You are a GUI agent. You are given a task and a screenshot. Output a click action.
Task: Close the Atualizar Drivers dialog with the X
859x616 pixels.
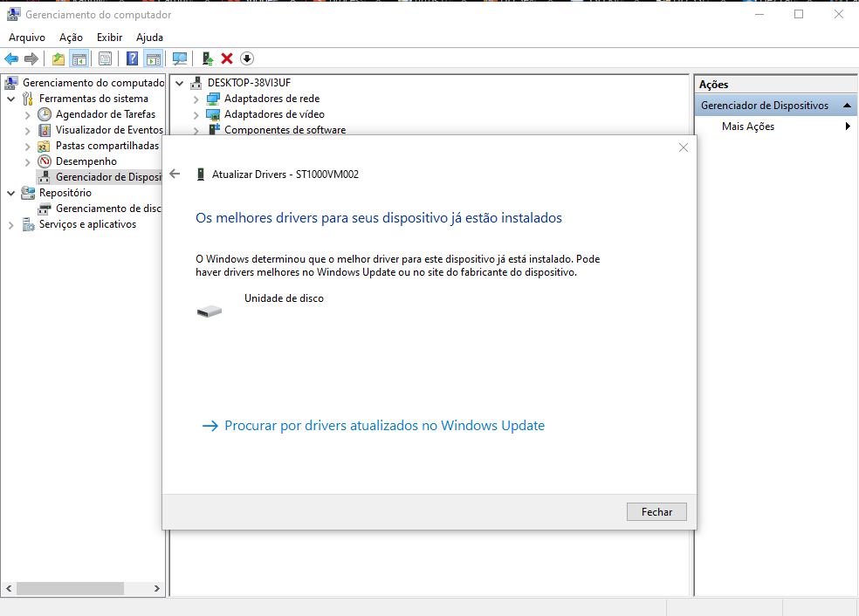coord(684,147)
